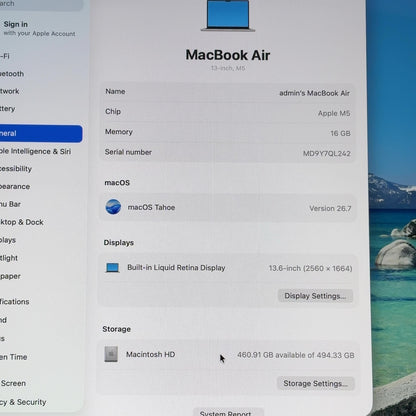Viewport: 416px width, 416px height.
Task: Open Battery in the sidebar
Action: point(8,109)
